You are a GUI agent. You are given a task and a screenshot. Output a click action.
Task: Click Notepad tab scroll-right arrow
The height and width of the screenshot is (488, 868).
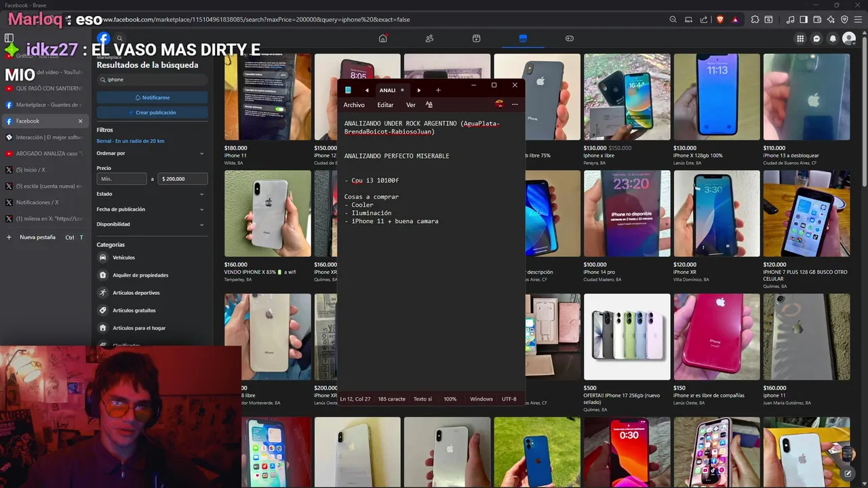point(418,90)
